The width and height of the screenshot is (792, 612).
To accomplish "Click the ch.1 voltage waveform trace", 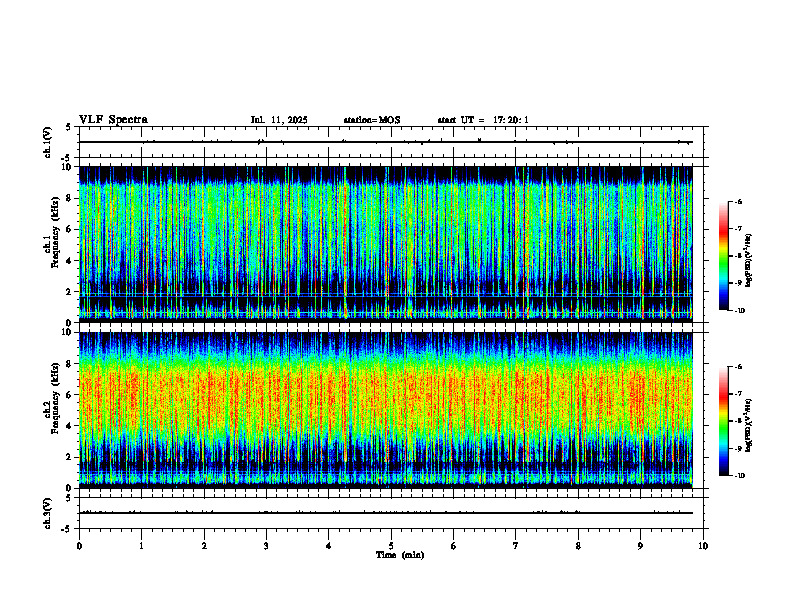I will [x=386, y=142].
